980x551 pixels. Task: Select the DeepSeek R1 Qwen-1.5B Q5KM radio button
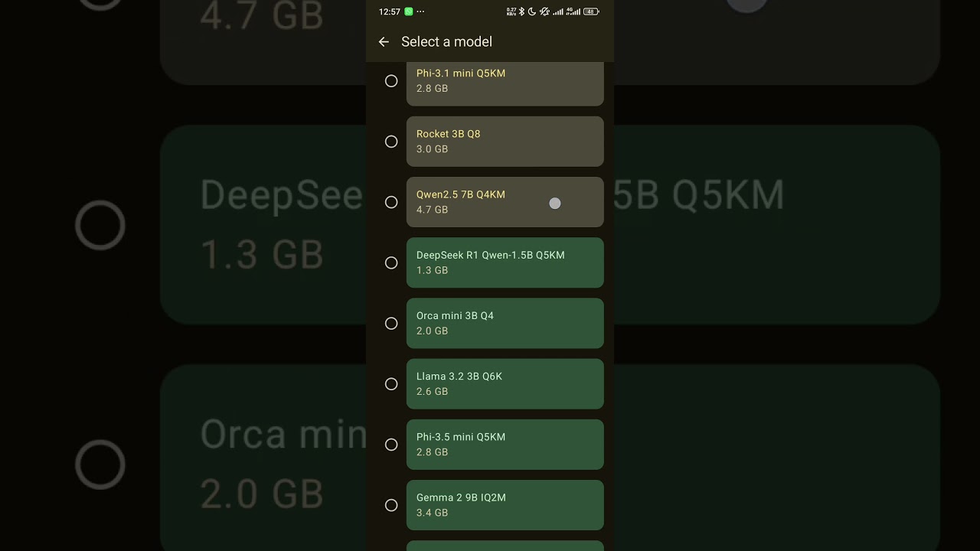pos(391,262)
